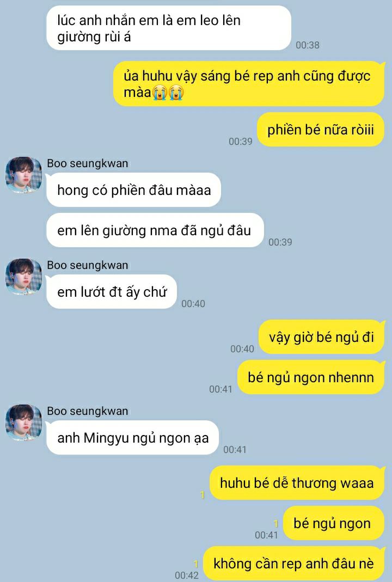Select message 'huhu bé dễ thương waaa'
This screenshot has width=392, height=582.
point(297,483)
